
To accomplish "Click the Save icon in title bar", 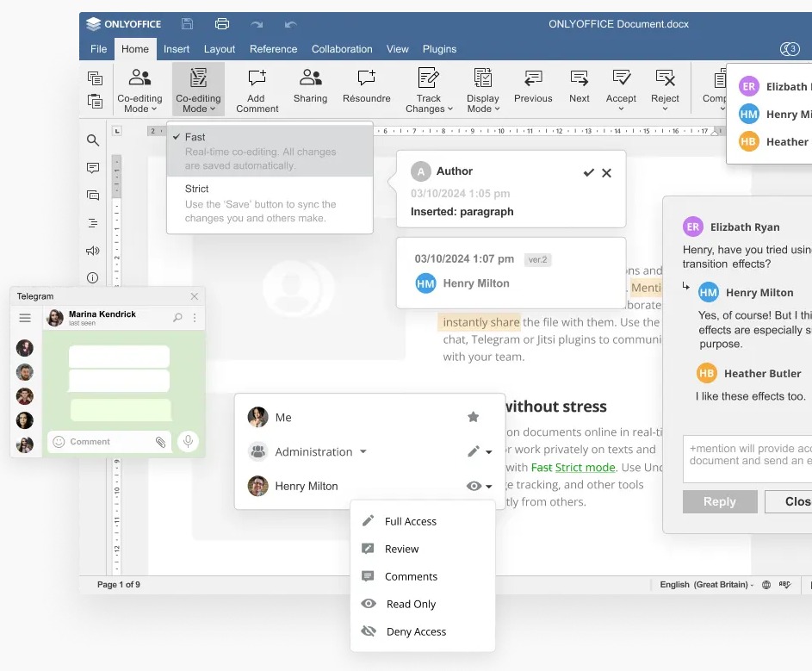I will [188, 24].
